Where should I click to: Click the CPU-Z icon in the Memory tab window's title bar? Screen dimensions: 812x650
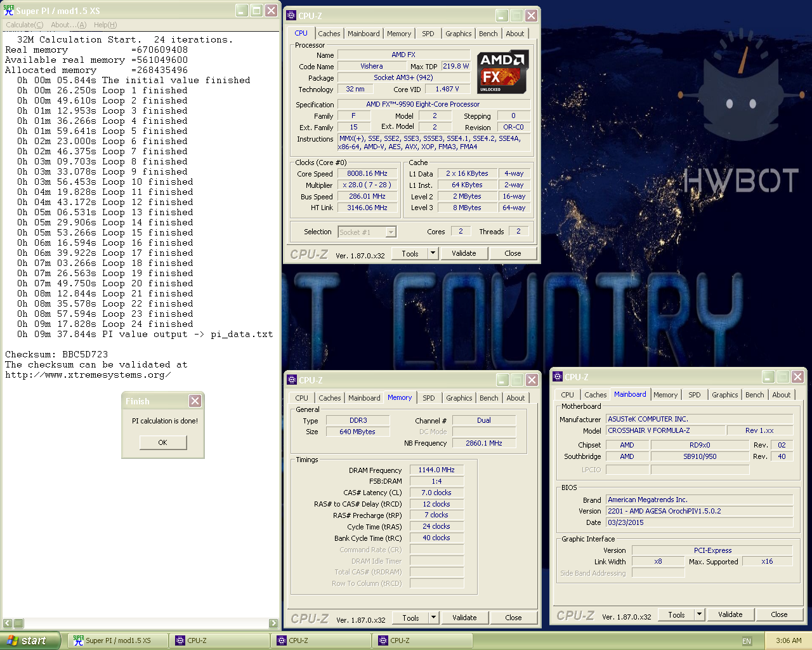tap(292, 380)
